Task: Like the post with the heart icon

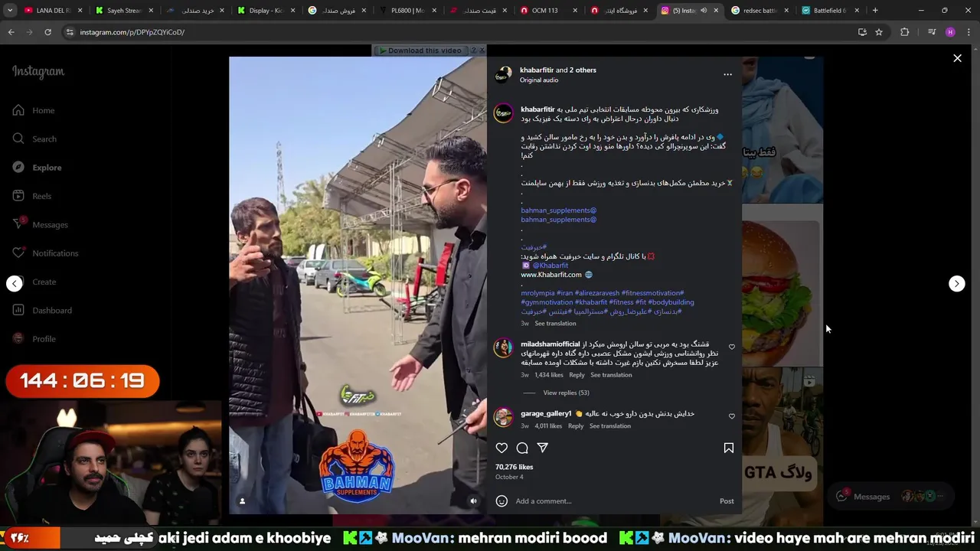Action: click(501, 448)
